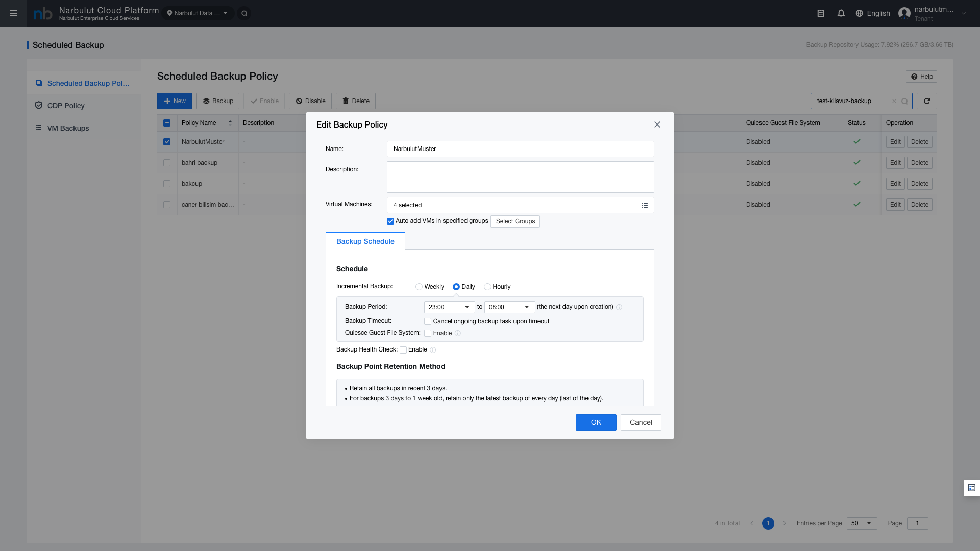This screenshot has height=551, width=980.
Task: Click the Enable toolbar button
Action: 264,101
